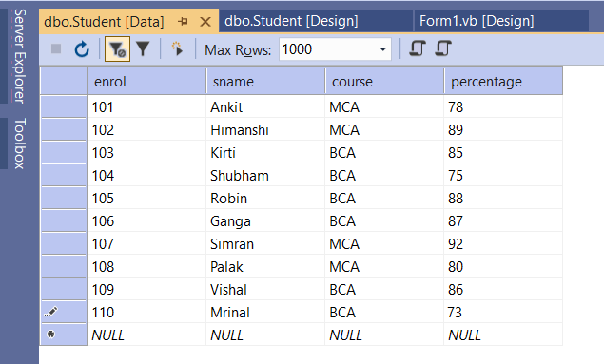The image size is (604, 364).
Task: Click the sname cell Himanshi
Action: [x=265, y=129]
